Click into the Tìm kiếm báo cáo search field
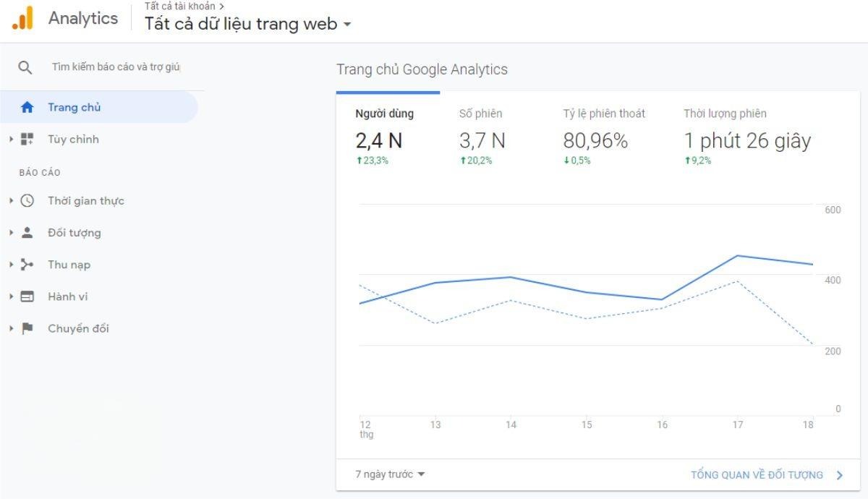The image size is (868, 499). click(x=116, y=67)
